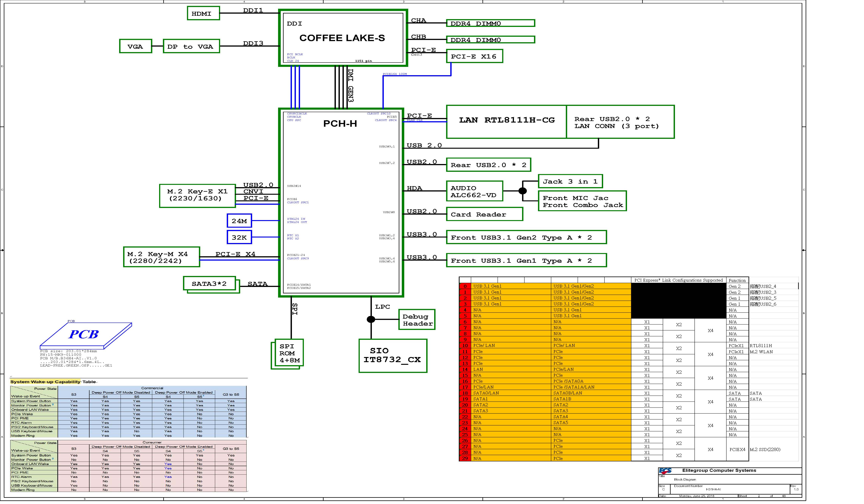
Task: Click the SIO IT8732_CX block
Action: coord(393,356)
